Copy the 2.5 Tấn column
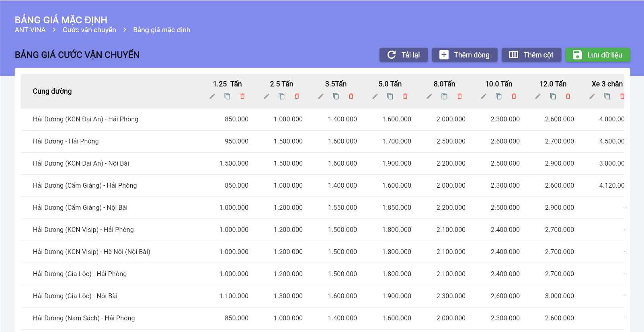644x332 pixels. click(x=281, y=96)
